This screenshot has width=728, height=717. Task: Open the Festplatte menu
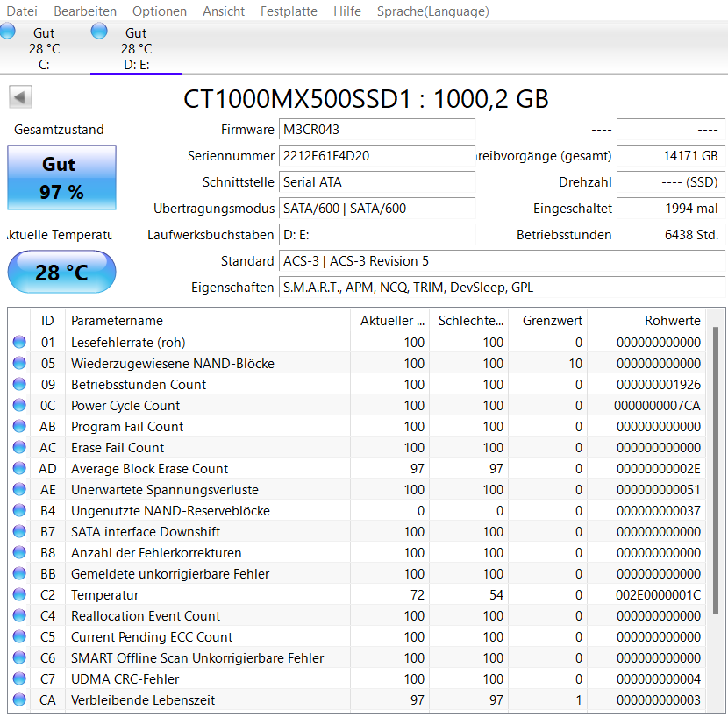(289, 11)
